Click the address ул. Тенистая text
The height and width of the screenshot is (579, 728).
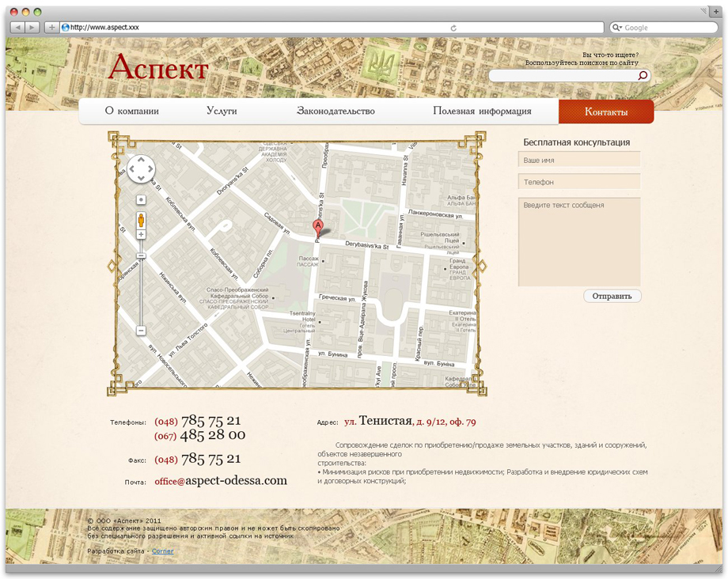[378, 421]
